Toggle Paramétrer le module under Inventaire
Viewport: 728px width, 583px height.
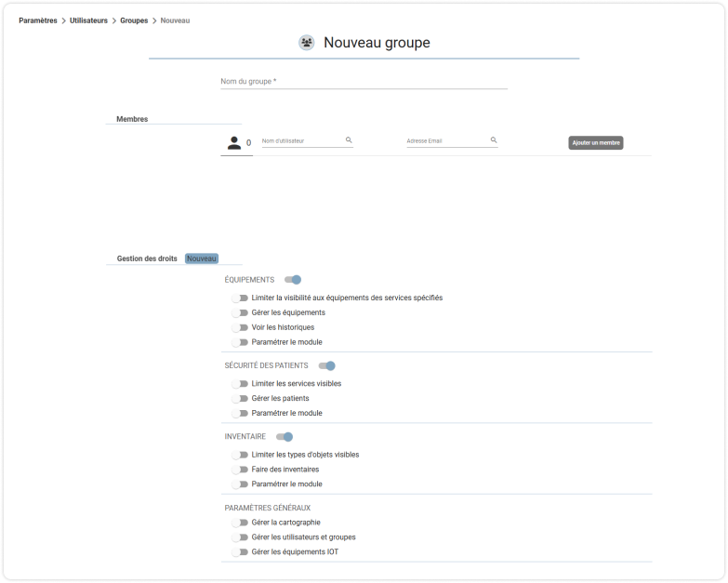[x=240, y=484]
